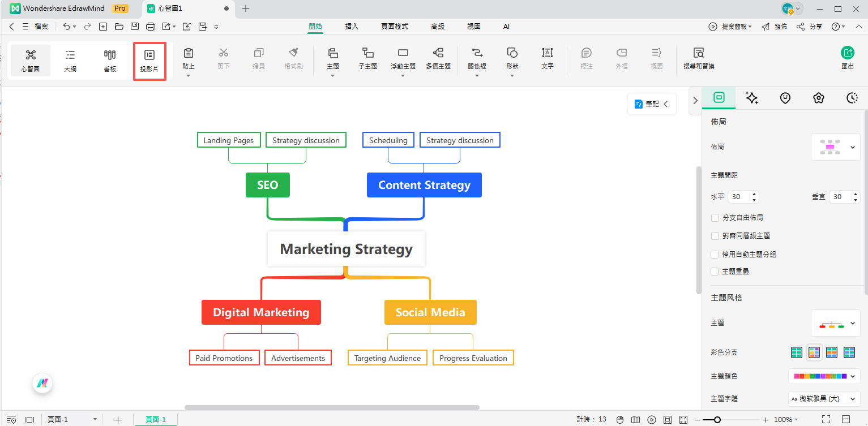Toggle 對齊同層級主題 checkbox

(715, 236)
